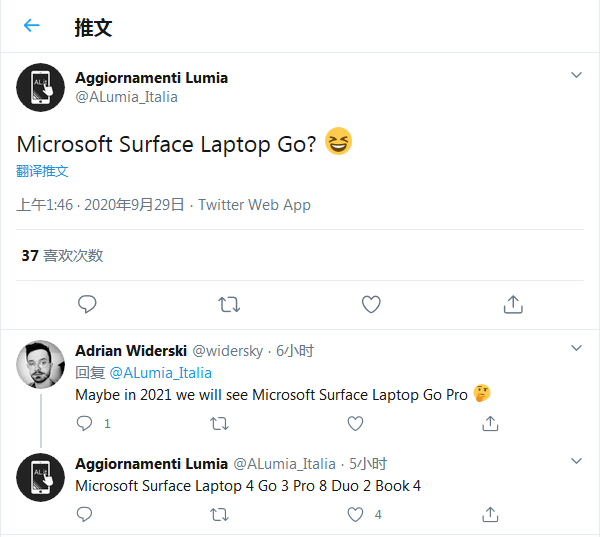
Task: Open the Twitter Web App source link
Action: [x=254, y=205]
